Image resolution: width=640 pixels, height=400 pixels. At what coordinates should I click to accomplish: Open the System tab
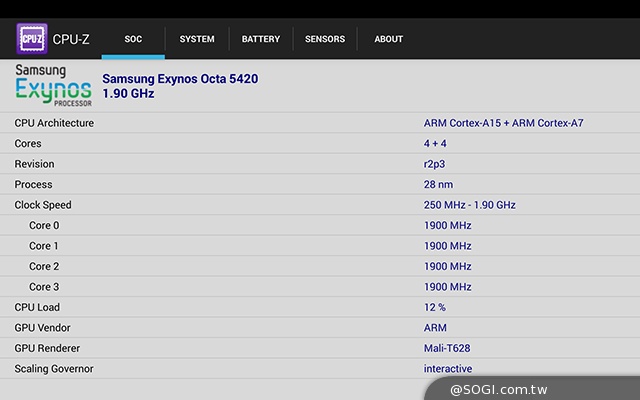coord(197,39)
